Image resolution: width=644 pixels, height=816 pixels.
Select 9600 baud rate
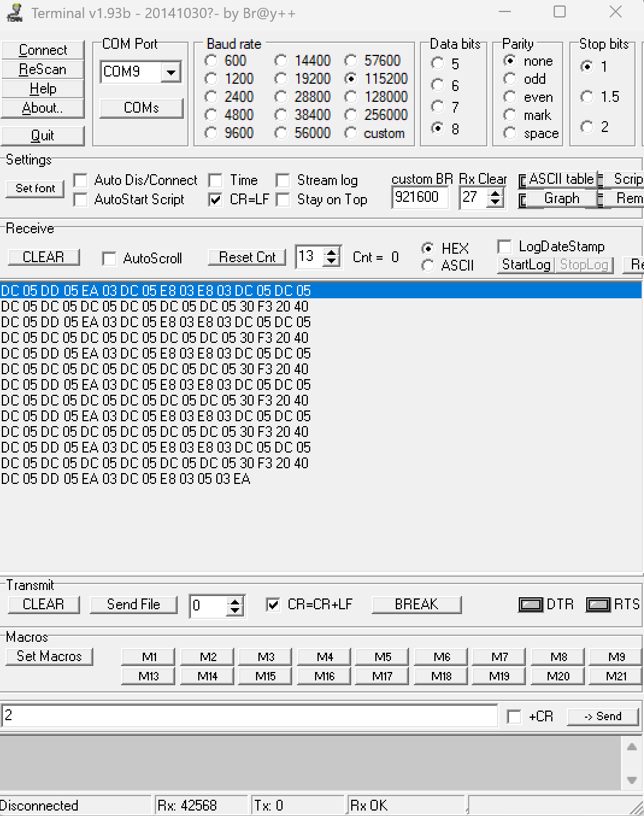tap(211, 133)
